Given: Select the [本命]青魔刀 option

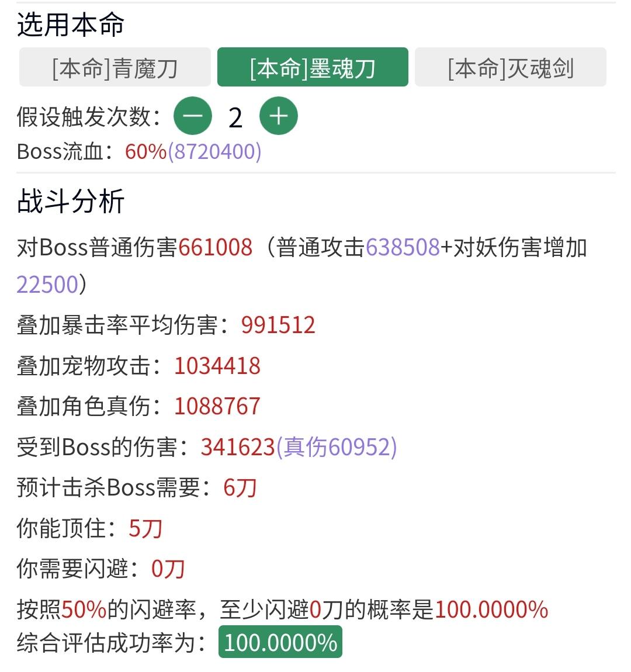Looking at the screenshot, I should [x=115, y=67].
